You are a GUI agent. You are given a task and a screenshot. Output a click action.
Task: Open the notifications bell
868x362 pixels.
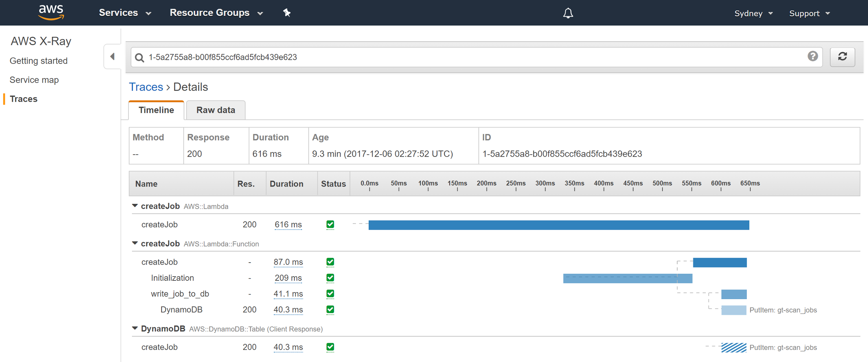[x=568, y=13]
